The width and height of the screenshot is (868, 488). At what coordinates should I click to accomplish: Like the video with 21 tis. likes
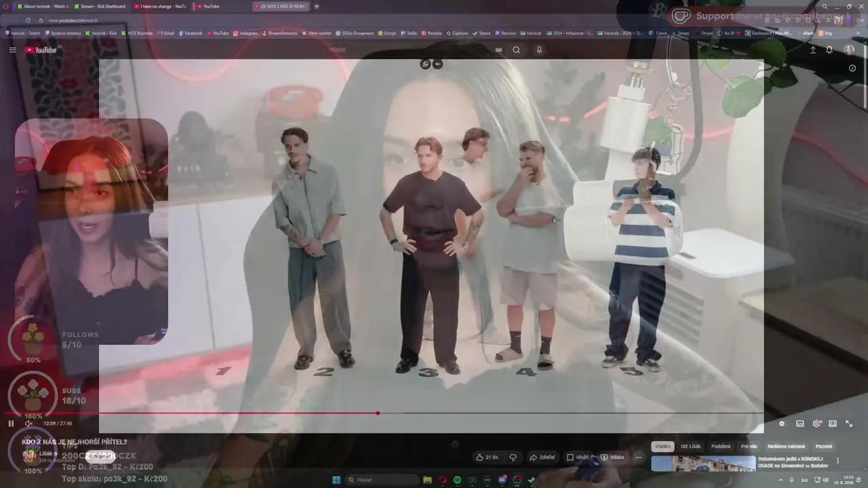click(488, 457)
